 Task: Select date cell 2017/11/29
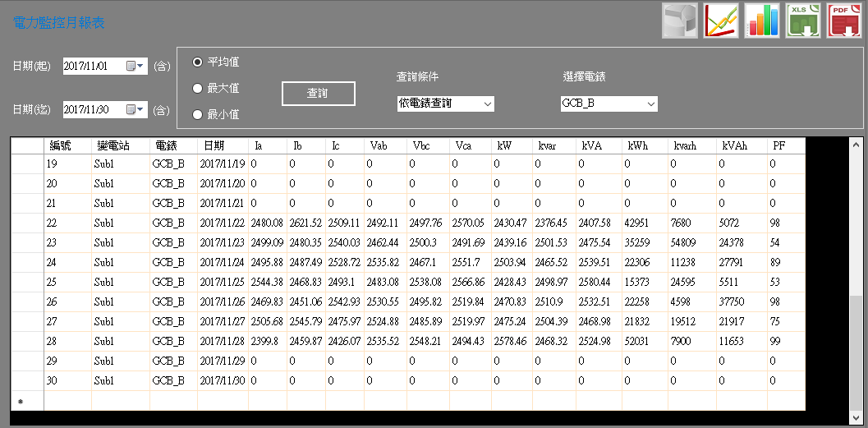[223, 361]
